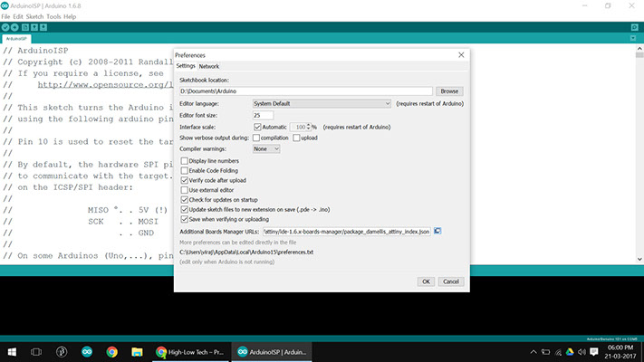Viewport: 644px width, 362px height.
Task: Select the ArduinoISP sketch tab
Action: pyautogui.click(x=16, y=39)
